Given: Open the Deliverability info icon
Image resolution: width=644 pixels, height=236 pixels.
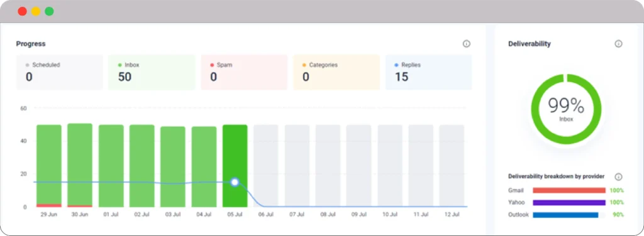Looking at the screenshot, I should (618, 44).
